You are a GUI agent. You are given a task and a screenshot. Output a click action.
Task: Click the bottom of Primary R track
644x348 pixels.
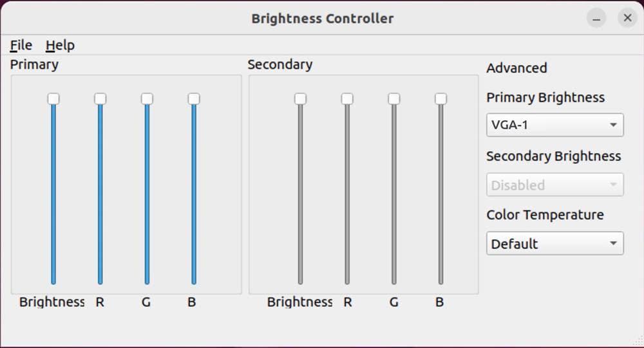[x=100, y=279]
